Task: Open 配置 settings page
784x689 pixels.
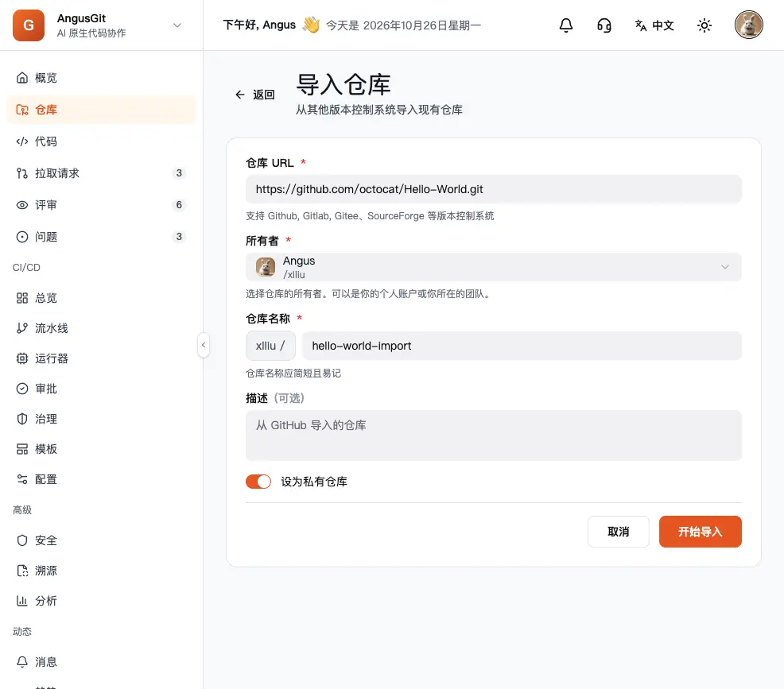Action: coord(102,479)
